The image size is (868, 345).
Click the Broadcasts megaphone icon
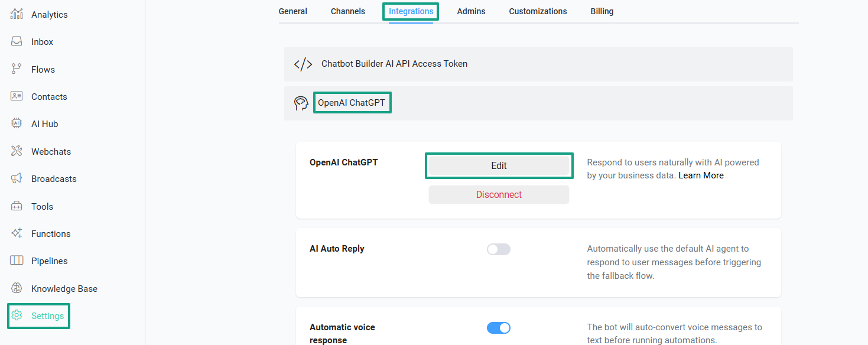coord(17,178)
